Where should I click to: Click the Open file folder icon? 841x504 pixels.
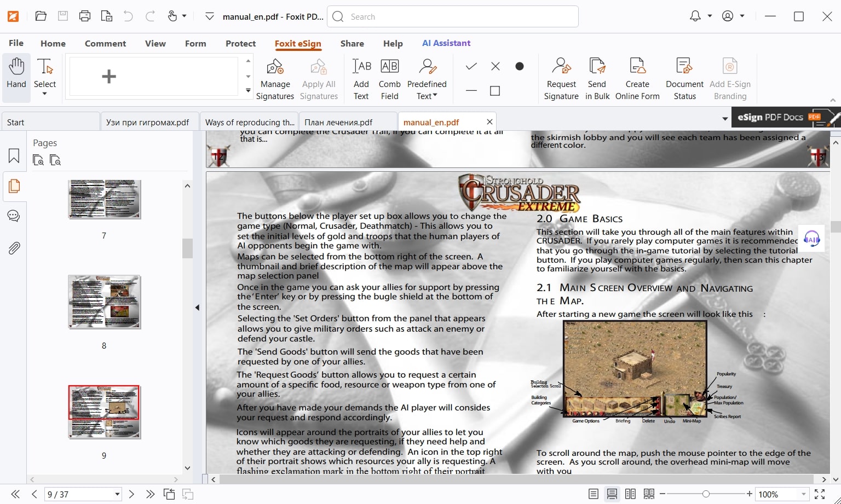coord(41,16)
